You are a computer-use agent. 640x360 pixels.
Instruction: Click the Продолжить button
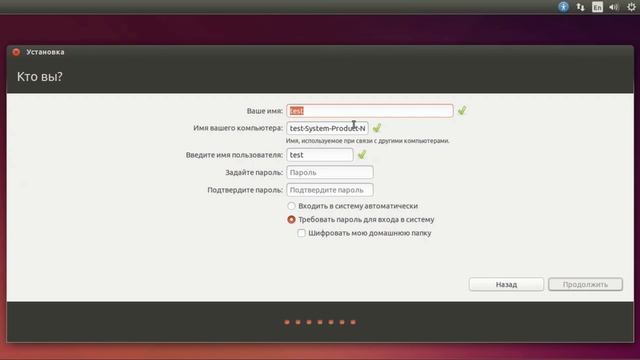click(585, 284)
